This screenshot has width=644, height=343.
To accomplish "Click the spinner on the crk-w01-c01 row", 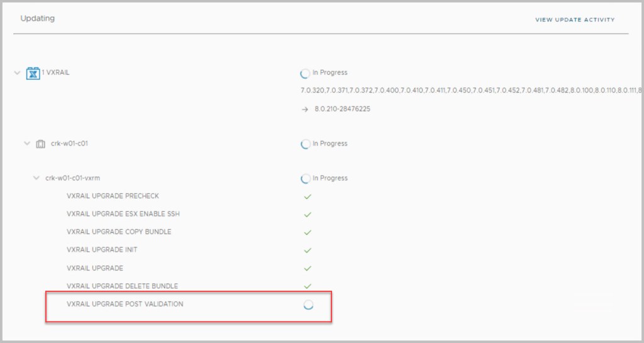I will tap(305, 144).
